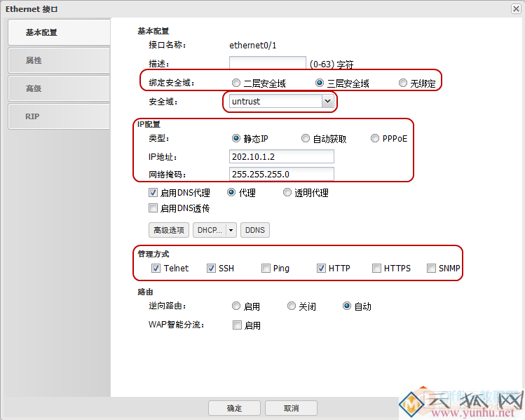Choose PPPoE type radio button
The width and height of the screenshot is (525, 420).
[x=375, y=138]
